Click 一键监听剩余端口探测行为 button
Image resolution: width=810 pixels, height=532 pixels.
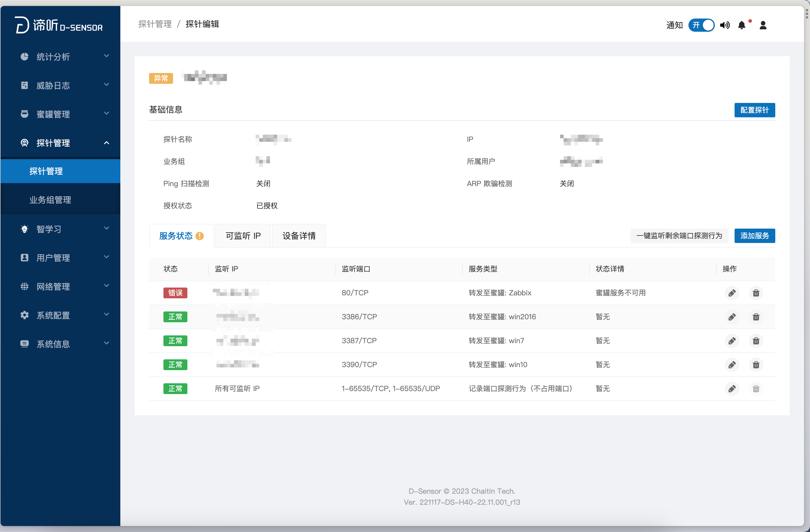tap(679, 236)
